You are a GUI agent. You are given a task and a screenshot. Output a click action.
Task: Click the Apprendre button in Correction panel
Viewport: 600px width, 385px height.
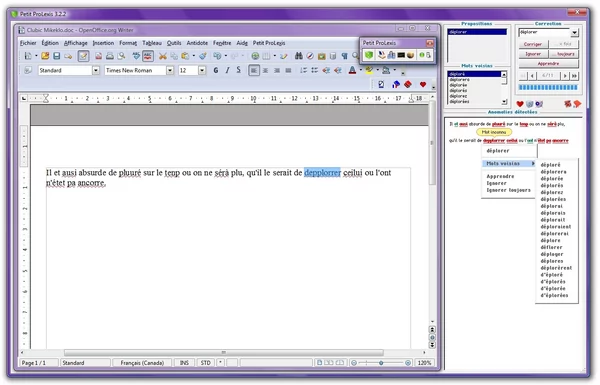tap(548, 64)
